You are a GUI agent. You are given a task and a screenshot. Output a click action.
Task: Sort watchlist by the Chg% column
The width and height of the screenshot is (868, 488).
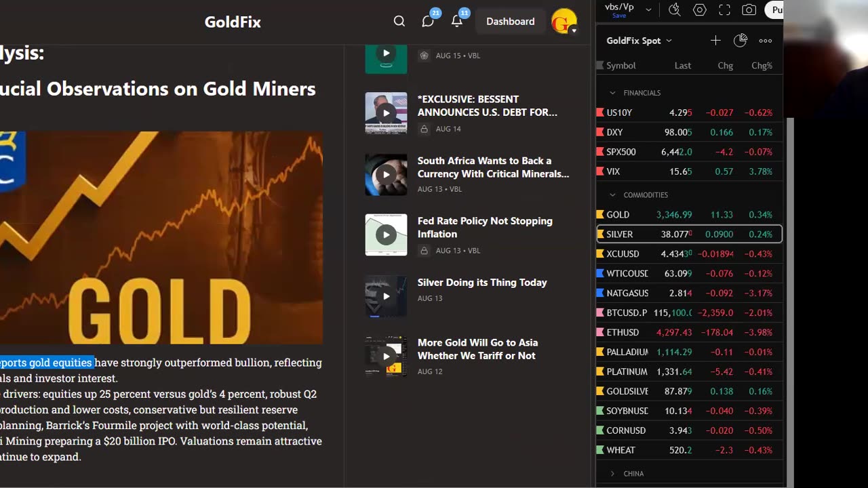click(762, 66)
